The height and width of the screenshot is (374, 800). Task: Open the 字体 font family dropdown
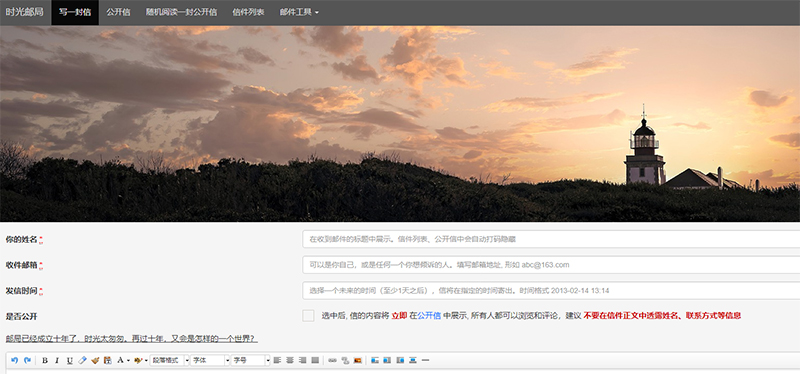pyautogui.click(x=210, y=360)
